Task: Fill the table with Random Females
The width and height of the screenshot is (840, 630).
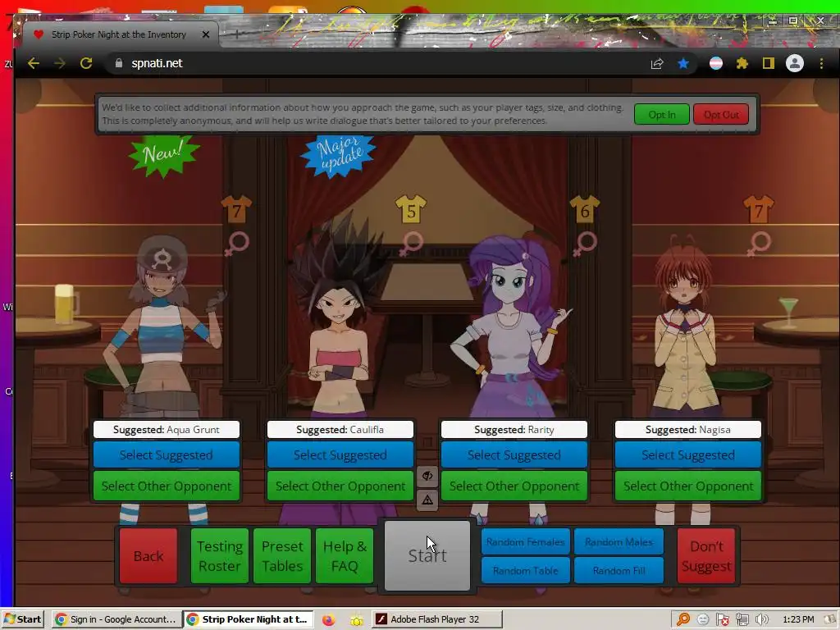Action: tap(526, 542)
